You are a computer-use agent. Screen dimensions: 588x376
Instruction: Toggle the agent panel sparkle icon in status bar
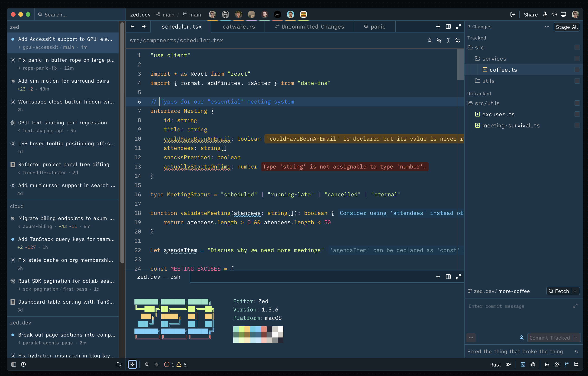(x=132, y=364)
